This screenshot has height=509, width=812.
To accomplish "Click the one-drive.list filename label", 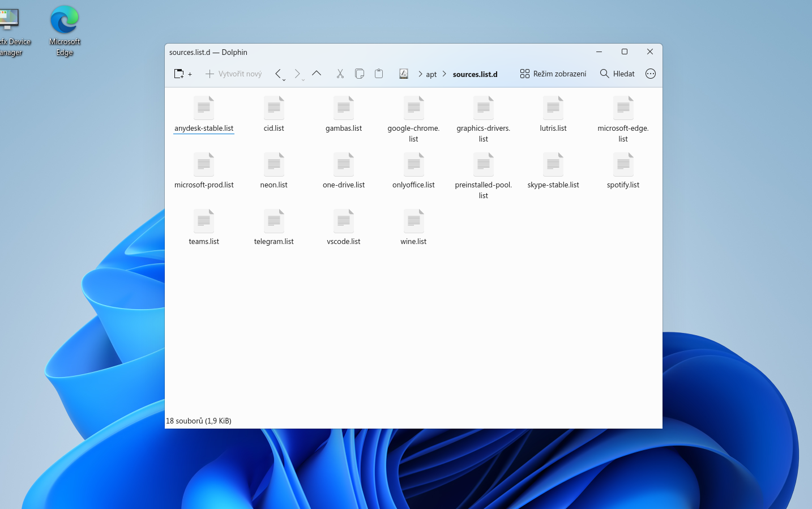I will (344, 185).
